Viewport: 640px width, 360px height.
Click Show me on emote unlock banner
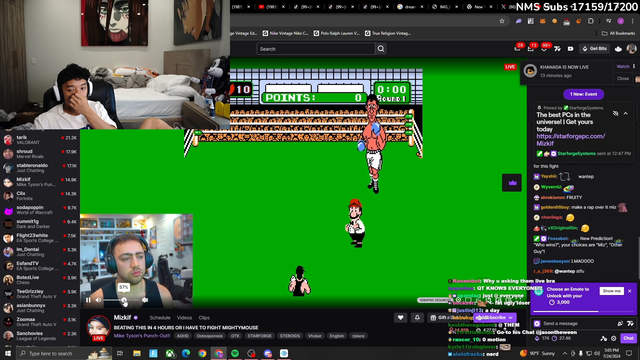[x=611, y=291]
